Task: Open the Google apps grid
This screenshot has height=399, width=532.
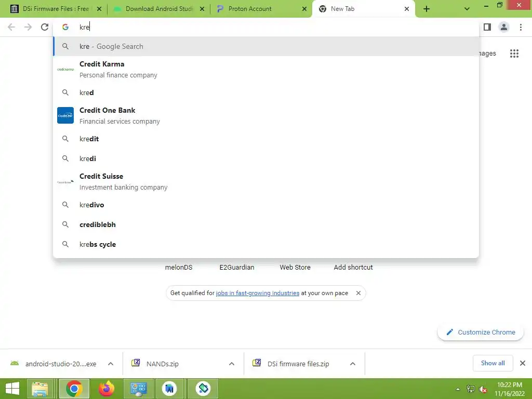Action: [x=514, y=54]
